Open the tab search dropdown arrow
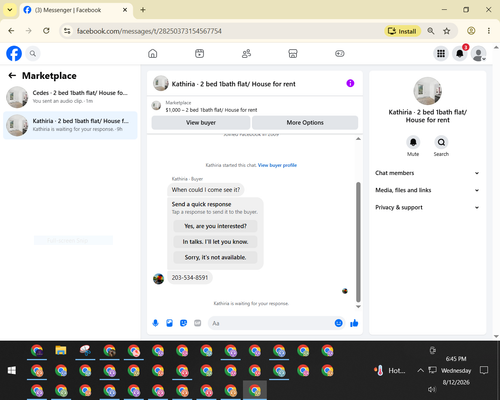 click(x=10, y=10)
